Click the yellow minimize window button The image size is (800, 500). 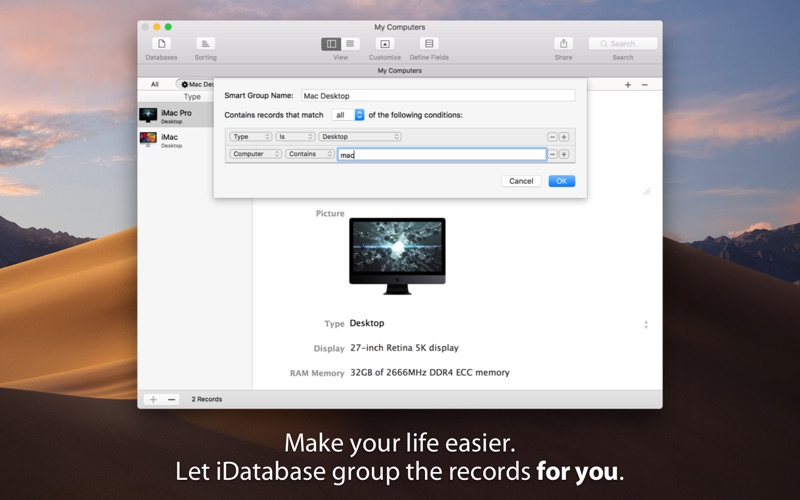point(157,27)
